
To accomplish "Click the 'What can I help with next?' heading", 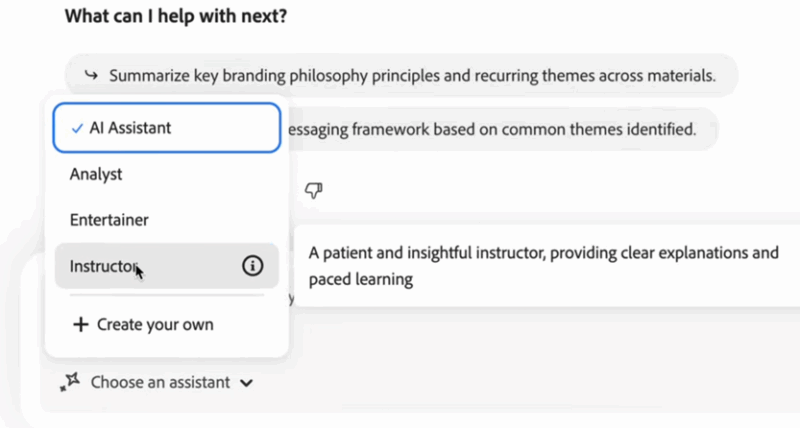I will click(x=176, y=17).
